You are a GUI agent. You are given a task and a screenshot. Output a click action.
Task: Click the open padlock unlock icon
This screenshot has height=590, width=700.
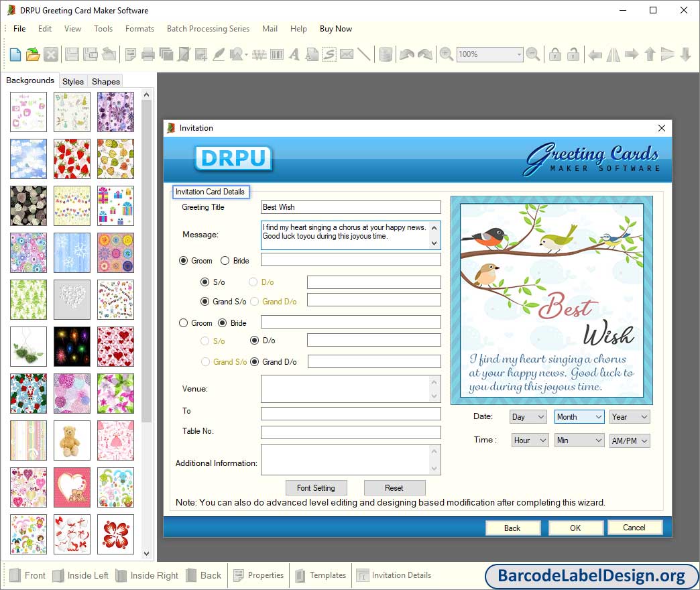coord(573,54)
